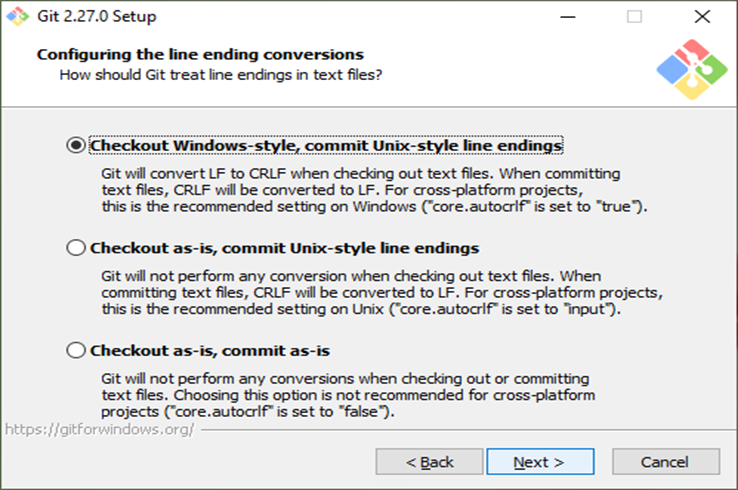
Task: Enable the Checkout as-is, commit as-is radio
Action: (75, 351)
